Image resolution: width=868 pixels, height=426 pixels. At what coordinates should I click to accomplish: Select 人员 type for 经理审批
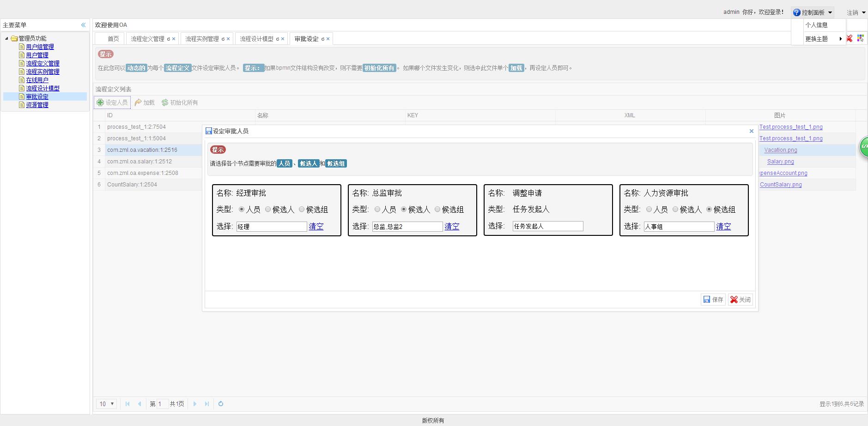(x=242, y=210)
